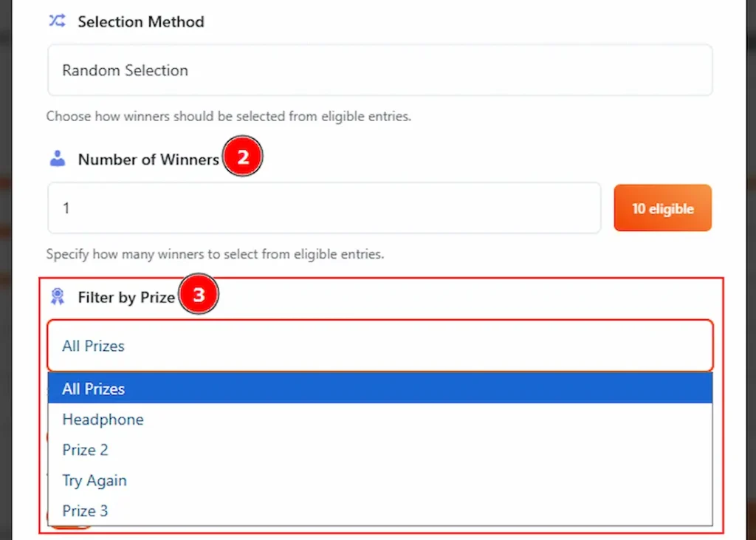Choose Headphone from the prize list
Screen dimensions: 756x540
tap(103, 420)
